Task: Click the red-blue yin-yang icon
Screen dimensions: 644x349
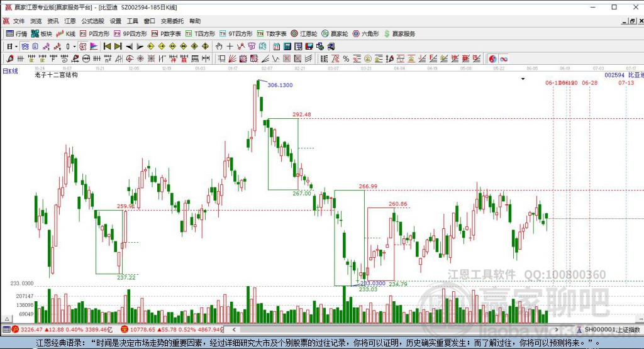Action: 493,58
